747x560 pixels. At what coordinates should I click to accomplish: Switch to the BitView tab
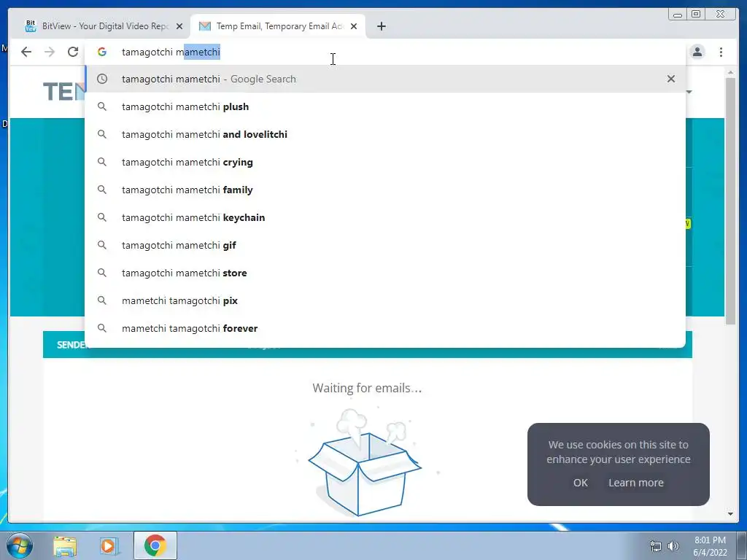pos(104,26)
